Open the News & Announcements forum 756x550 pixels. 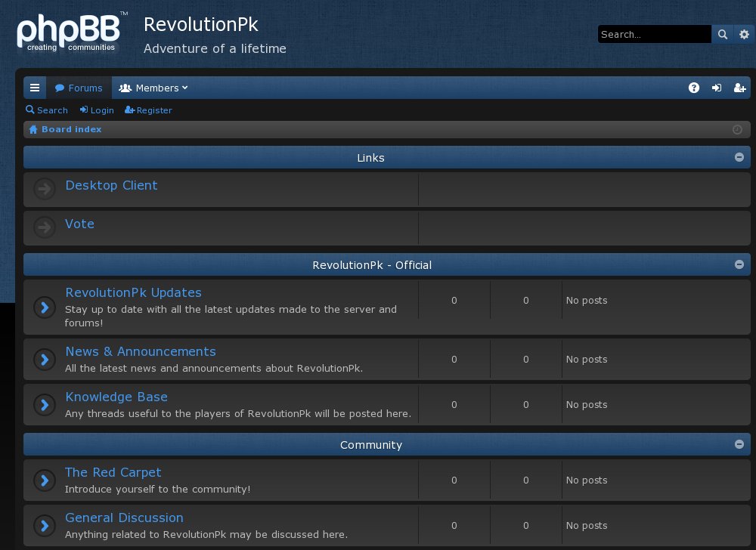click(x=141, y=351)
